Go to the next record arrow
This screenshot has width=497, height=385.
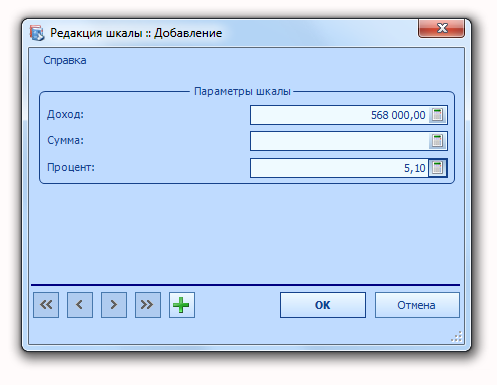tap(114, 305)
